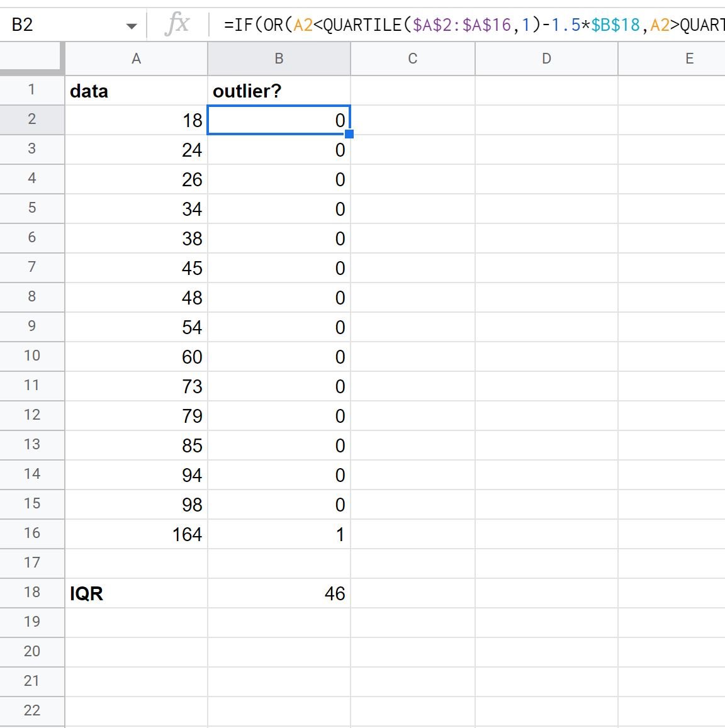
Task: Open the Name box dropdown arrow
Action: [x=132, y=26]
